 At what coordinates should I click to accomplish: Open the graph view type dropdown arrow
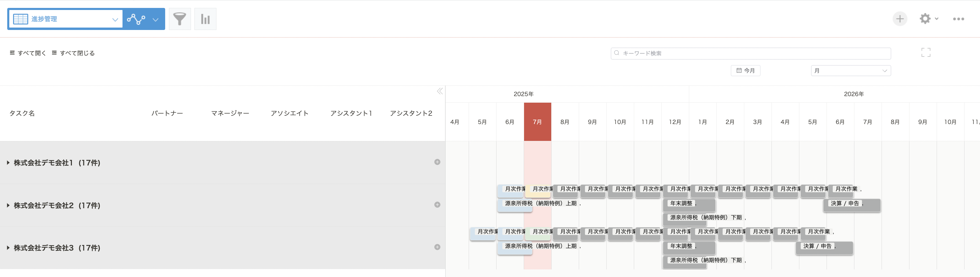click(155, 19)
